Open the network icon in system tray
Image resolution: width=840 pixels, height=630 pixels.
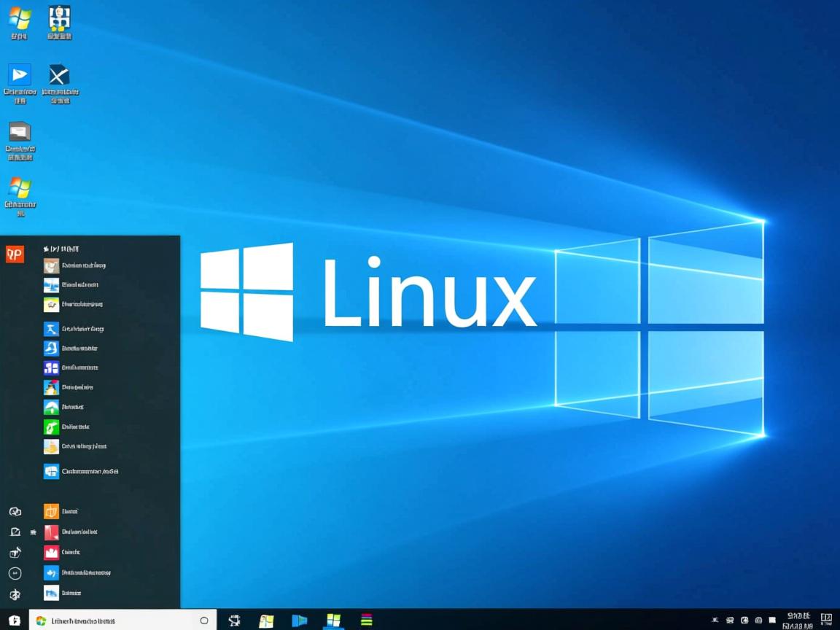coord(744,620)
